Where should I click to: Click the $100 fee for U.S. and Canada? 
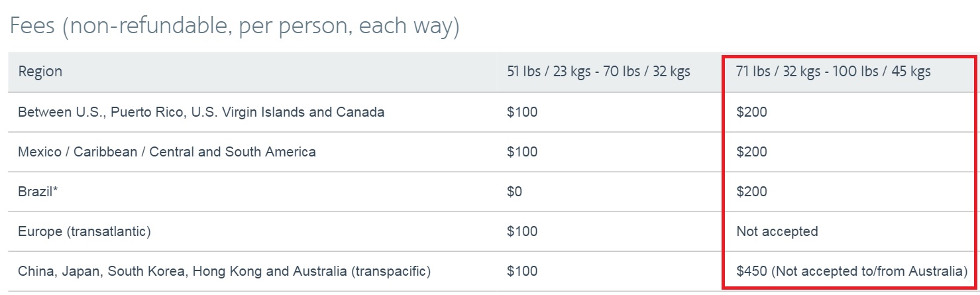pos(522,112)
